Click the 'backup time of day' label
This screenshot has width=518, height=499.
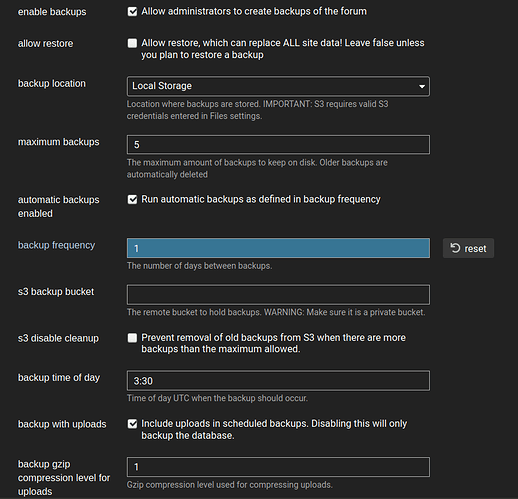point(59,378)
